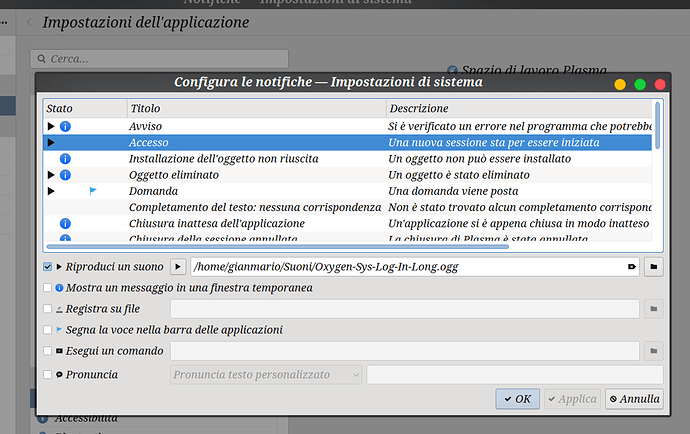The image size is (690, 434).
Task: Go back with the arrow next to Impostazioni dell'applicazione
Action: point(29,22)
